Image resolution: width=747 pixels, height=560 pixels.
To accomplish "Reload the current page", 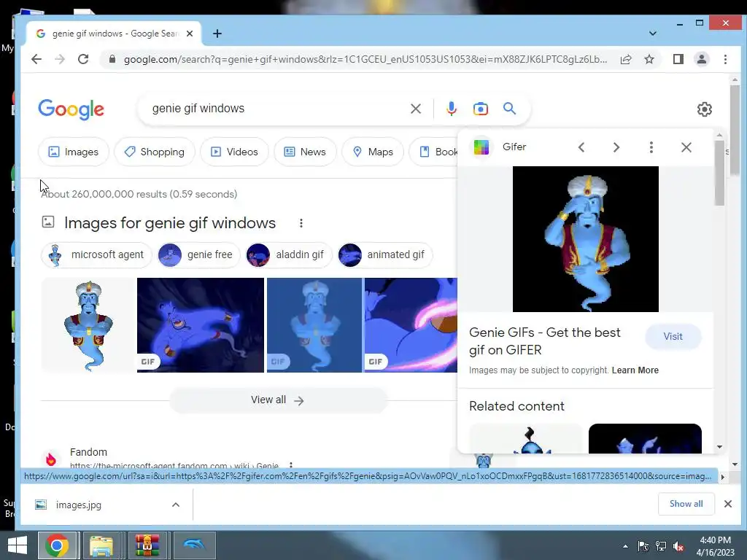I will 83,59.
